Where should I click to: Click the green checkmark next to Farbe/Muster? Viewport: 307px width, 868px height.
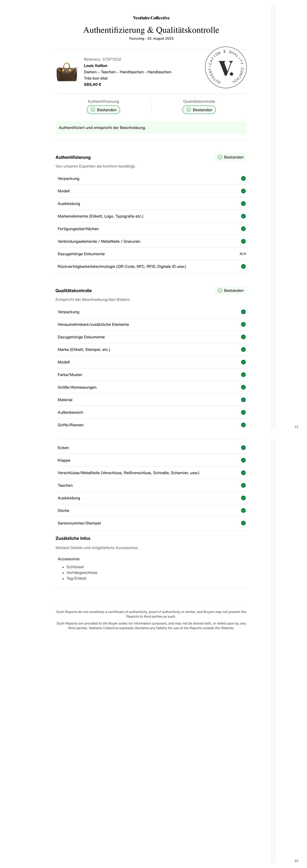(x=243, y=375)
